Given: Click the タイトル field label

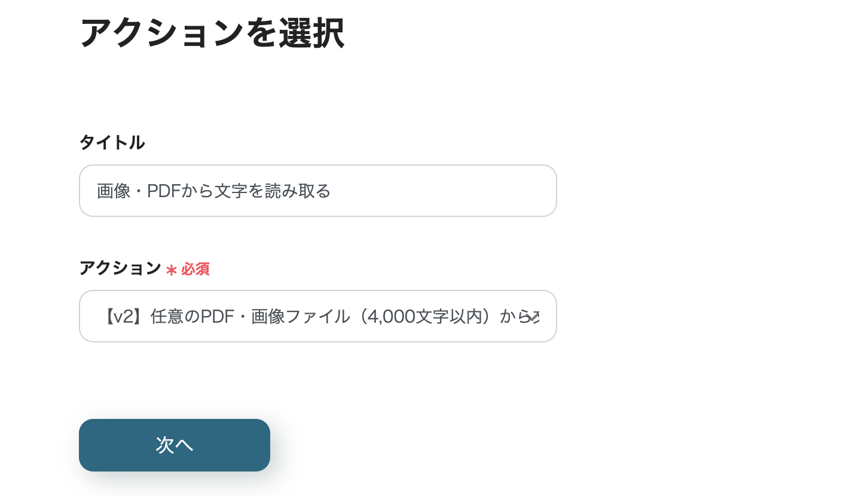Looking at the screenshot, I should 112,143.
